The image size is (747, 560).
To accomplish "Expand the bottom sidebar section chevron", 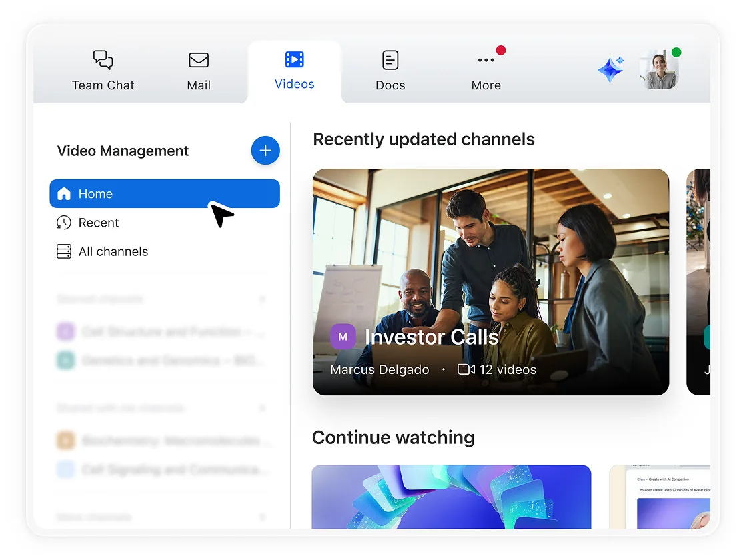I will tap(262, 517).
